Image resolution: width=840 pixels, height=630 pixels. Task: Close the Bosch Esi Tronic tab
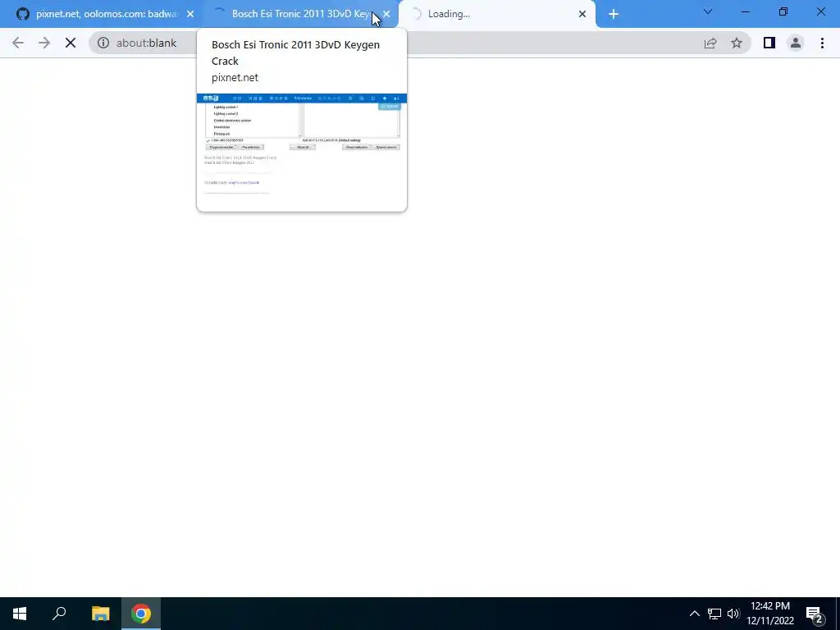point(386,14)
